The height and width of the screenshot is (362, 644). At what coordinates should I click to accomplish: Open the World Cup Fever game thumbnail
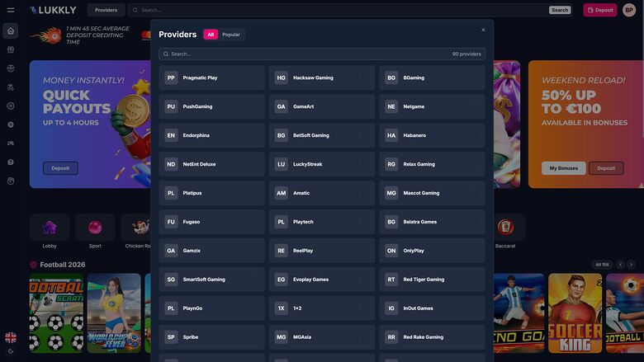coord(114,313)
